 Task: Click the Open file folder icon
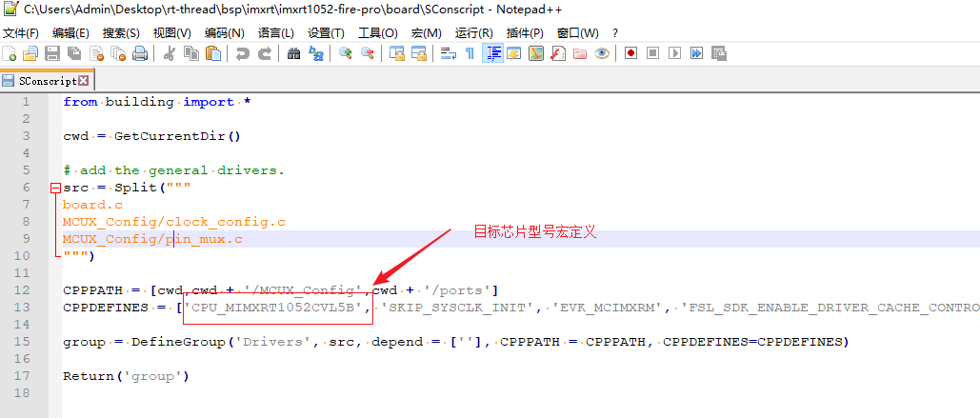point(30,54)
